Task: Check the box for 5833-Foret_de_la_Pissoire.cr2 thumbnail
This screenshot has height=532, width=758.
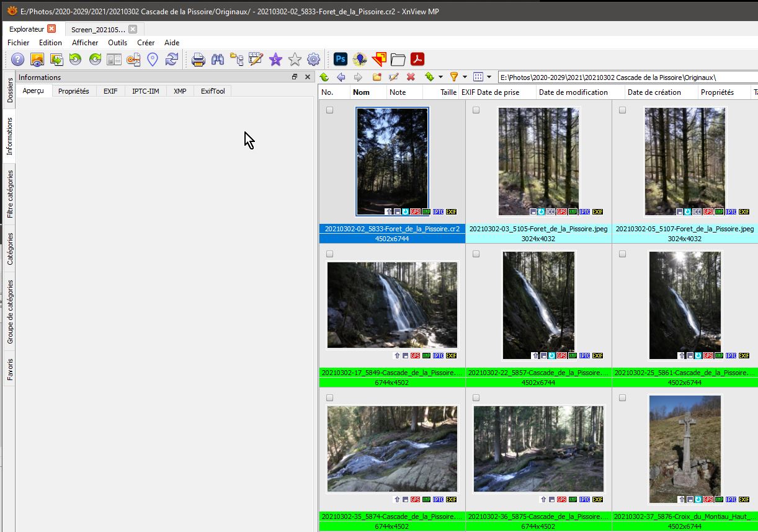Action: tap(330, 110)
